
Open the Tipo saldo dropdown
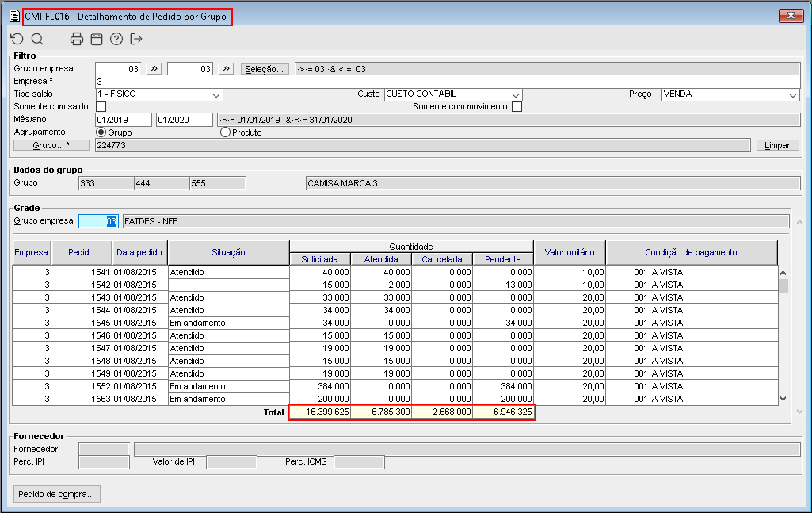pos(216,94)
